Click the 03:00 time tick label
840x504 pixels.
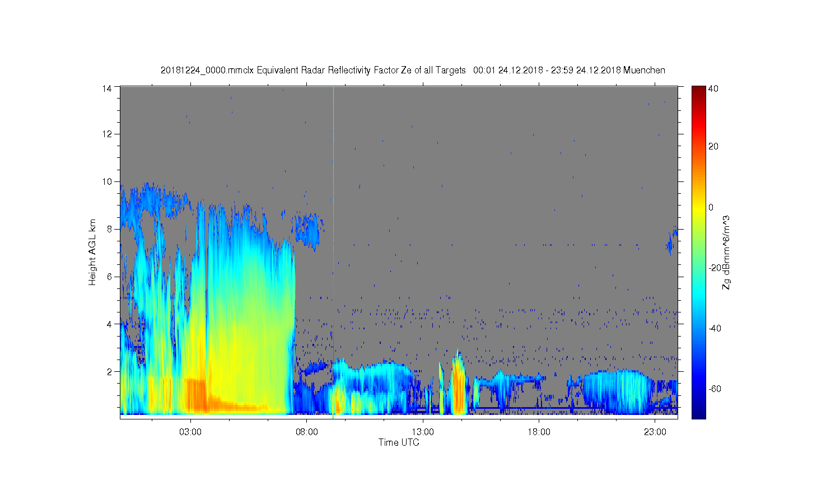(190, 432)
